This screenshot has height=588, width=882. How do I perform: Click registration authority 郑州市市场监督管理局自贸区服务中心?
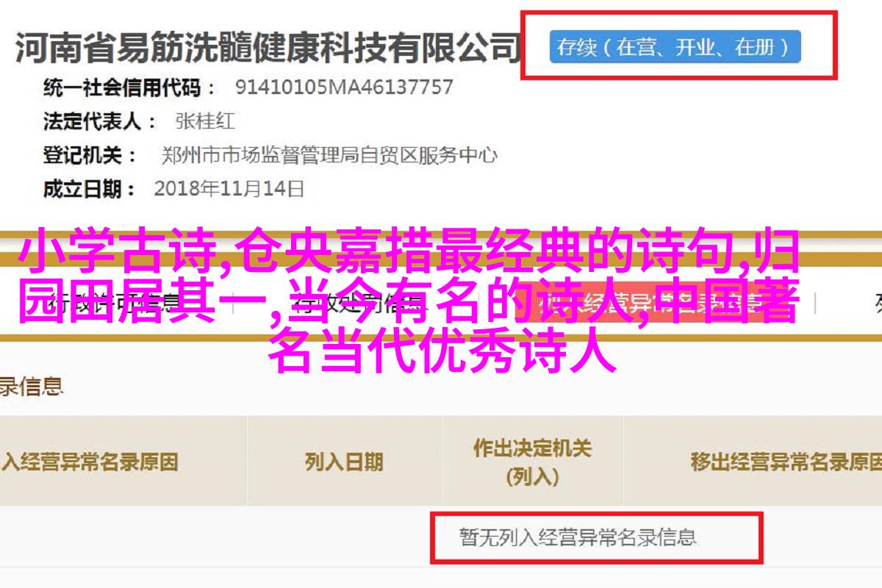(x=329, y=155)
